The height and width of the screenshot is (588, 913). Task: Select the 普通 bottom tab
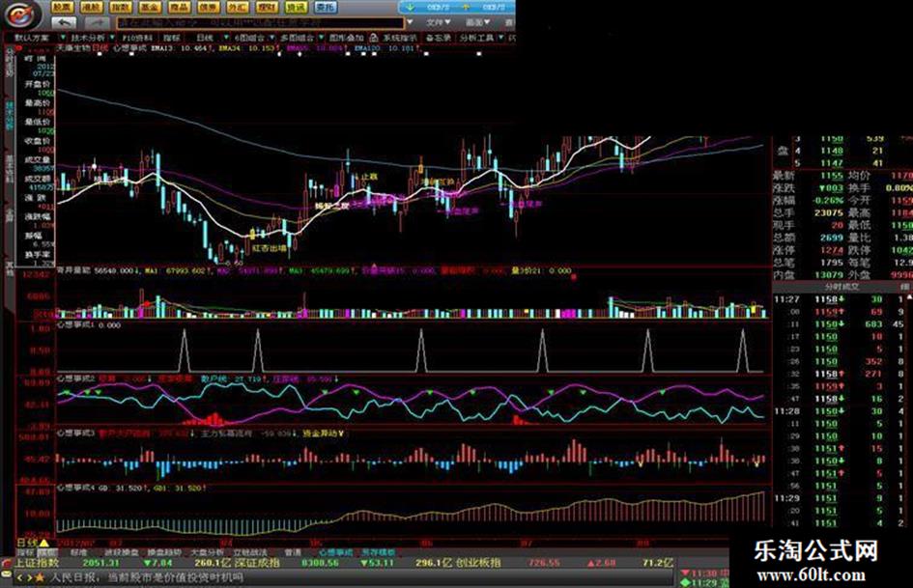(293, 552)
